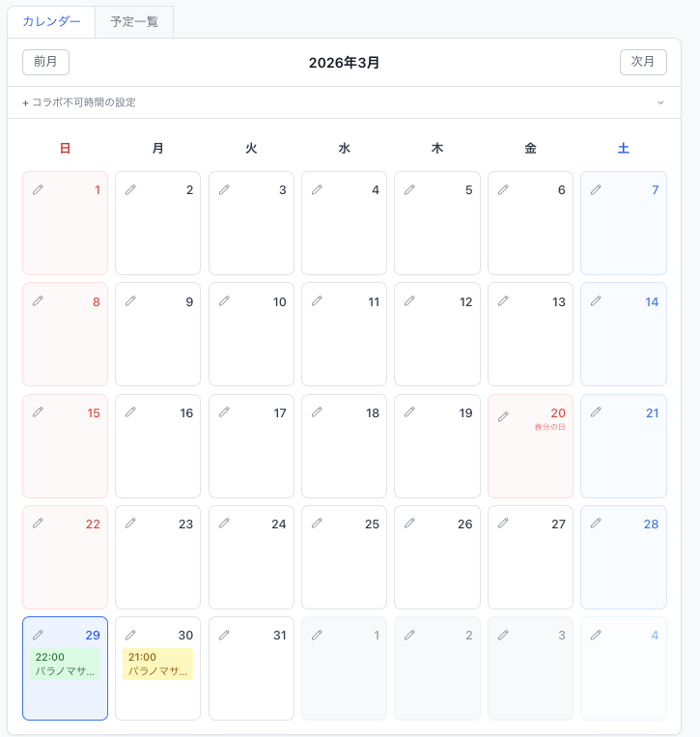This screenshot has width=700, height=737.
Task: Click pencil icon on greyed April 4
Action: pyautogui.click(x=596, y=636)
